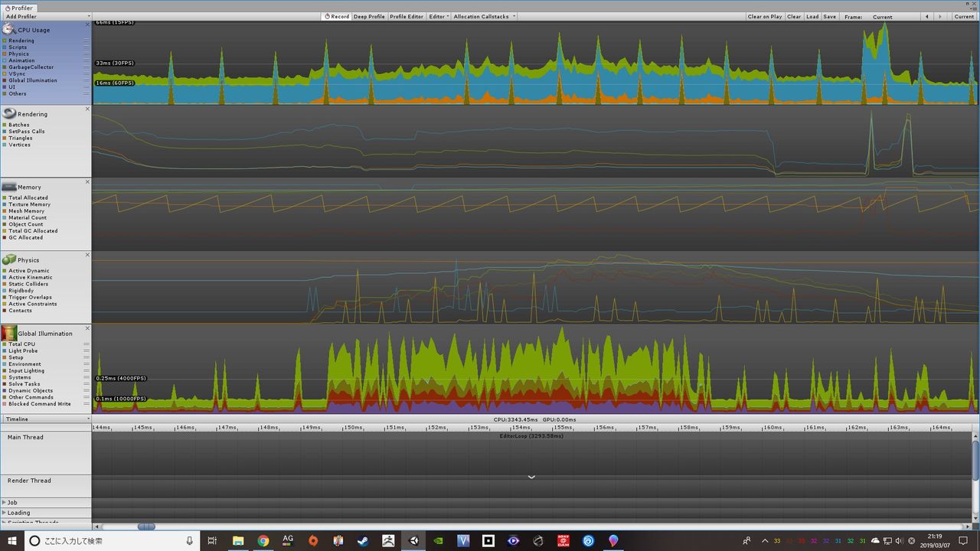Show hidden system tray icons
Viewport: 980px width, 551px height.
click(x=764, y=541)
